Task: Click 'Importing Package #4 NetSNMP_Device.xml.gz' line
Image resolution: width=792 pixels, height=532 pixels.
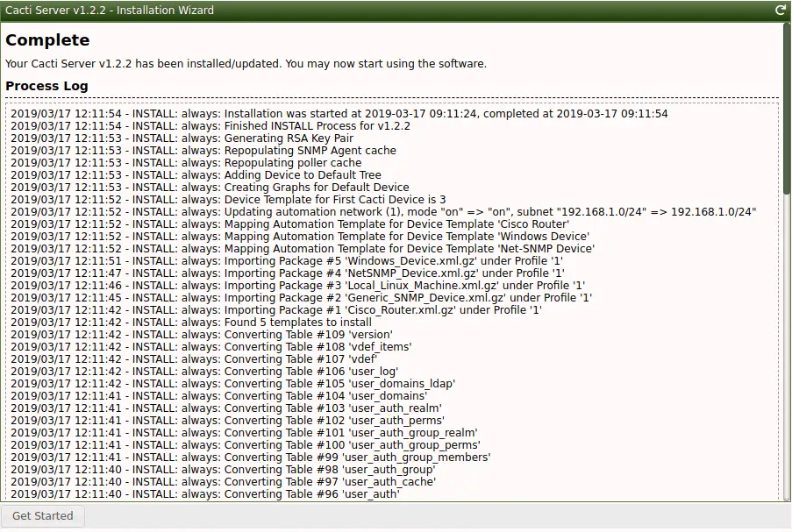Action: click(288, 273)
